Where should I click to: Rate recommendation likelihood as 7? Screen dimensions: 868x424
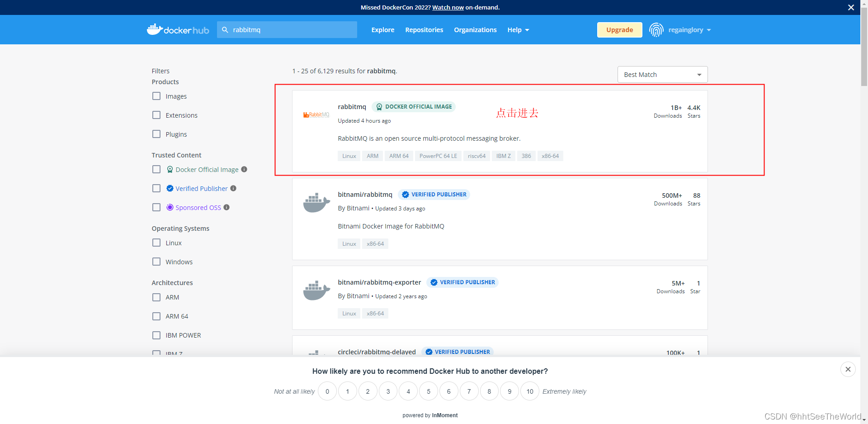[x=469, y=391]
